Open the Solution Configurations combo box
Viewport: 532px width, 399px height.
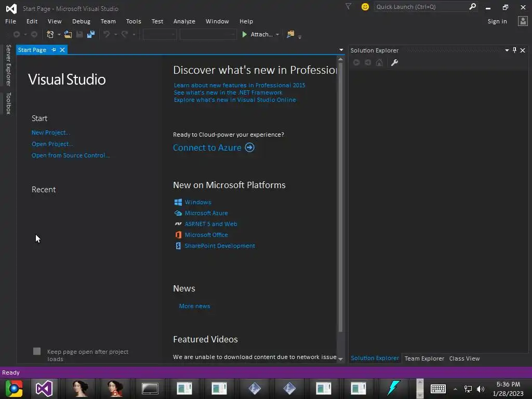click(x=159, y=34)
